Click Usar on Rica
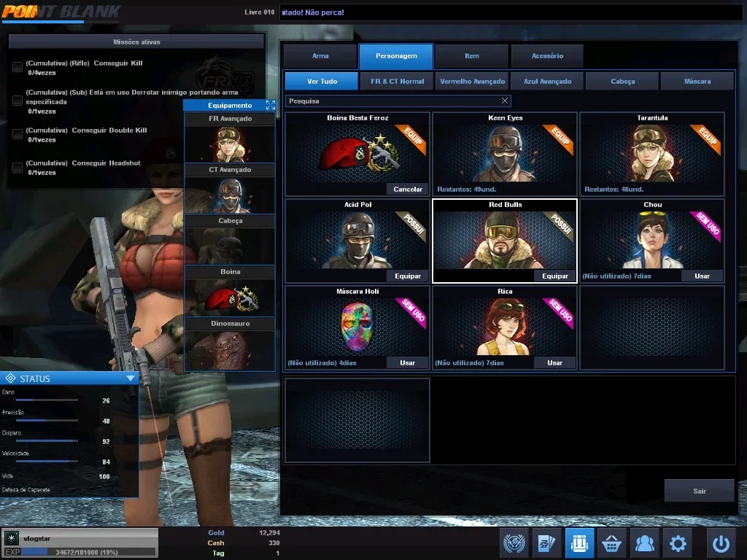 click(x=554, y=362)
